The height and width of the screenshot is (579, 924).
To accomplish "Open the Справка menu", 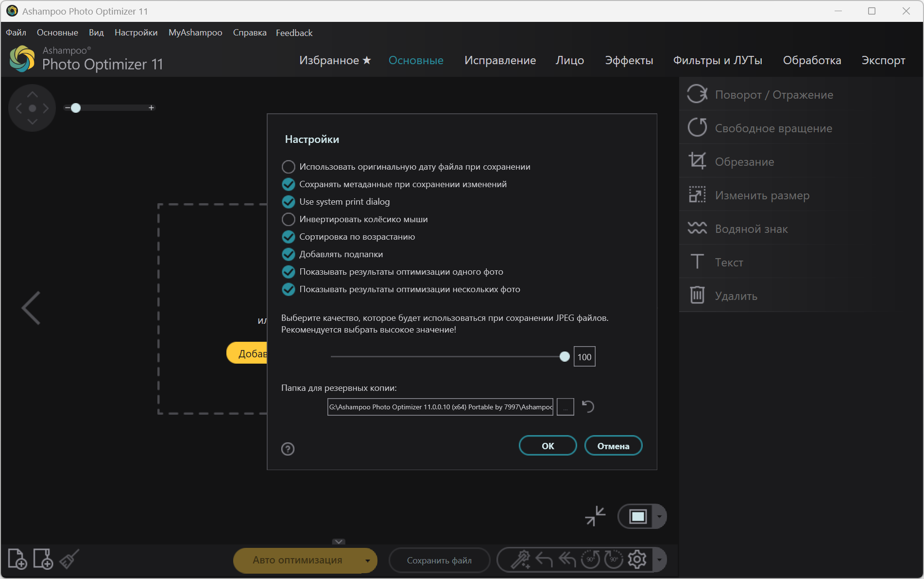I will tap(250, 33).
